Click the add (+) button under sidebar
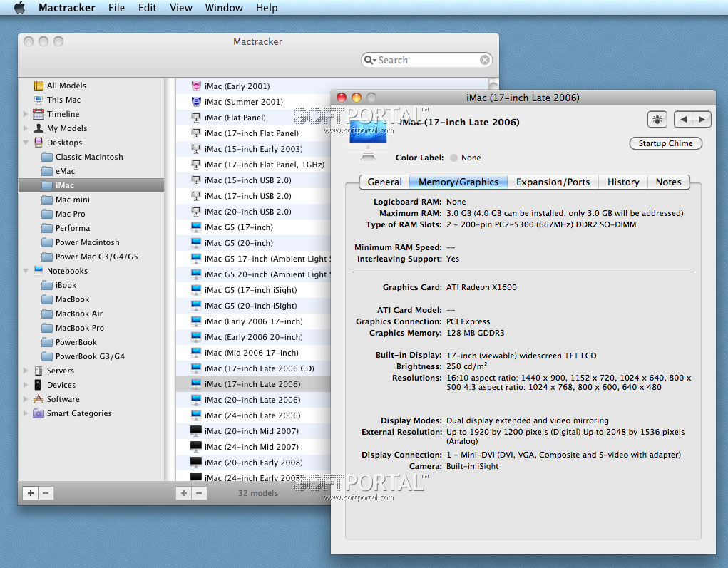The height and width of the screenshot is (568, 728). (x=31, y=492)
